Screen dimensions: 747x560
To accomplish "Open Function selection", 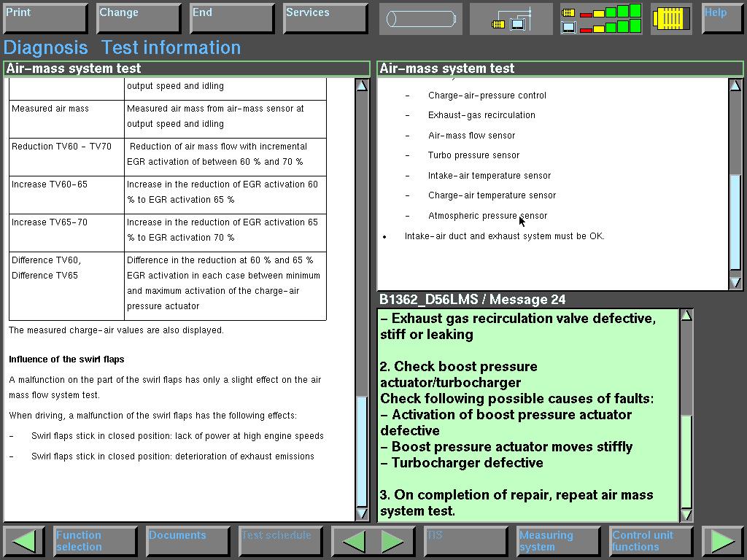I will click(95, 541).
